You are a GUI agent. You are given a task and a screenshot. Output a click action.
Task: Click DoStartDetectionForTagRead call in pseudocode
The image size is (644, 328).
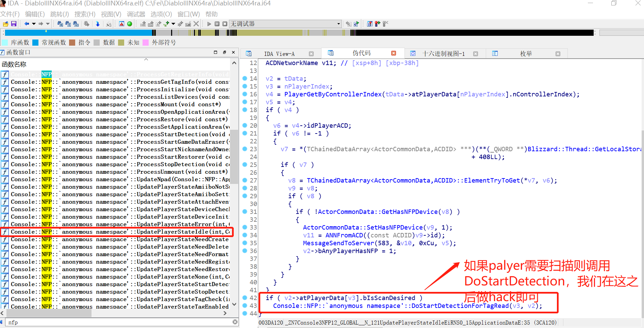pyautogui.click(x=460, y=306)
